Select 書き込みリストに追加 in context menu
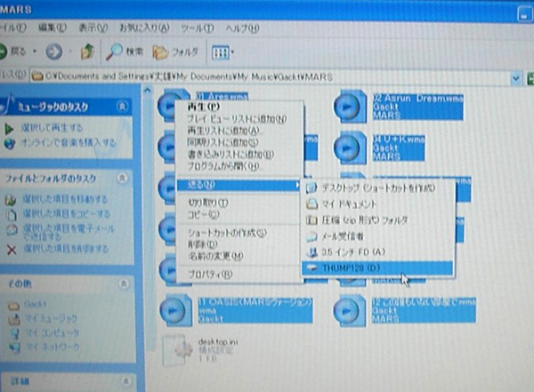Image resolution: width=534 pixels, height=392 pixels. click(238, 155)
